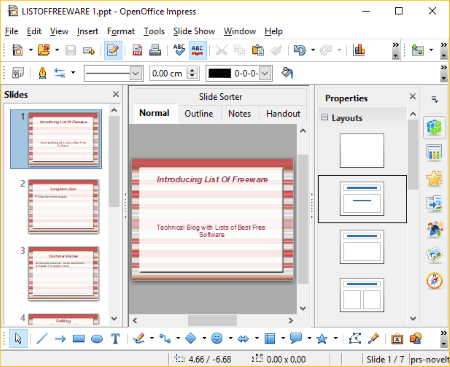Open the New document dropdown arrow
The height and width of the screenshot is (367, 450).
pos(31,50)
